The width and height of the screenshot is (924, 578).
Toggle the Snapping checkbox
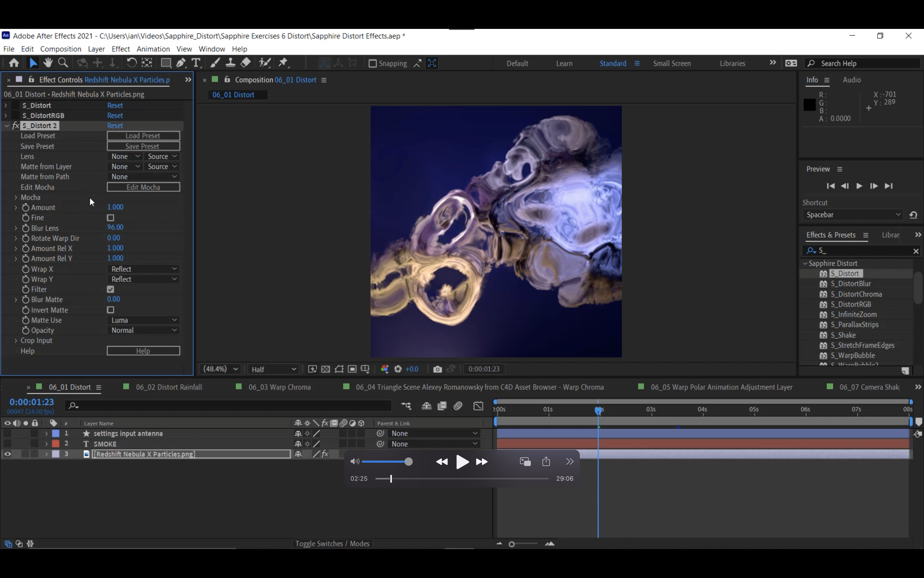point(373,63)
